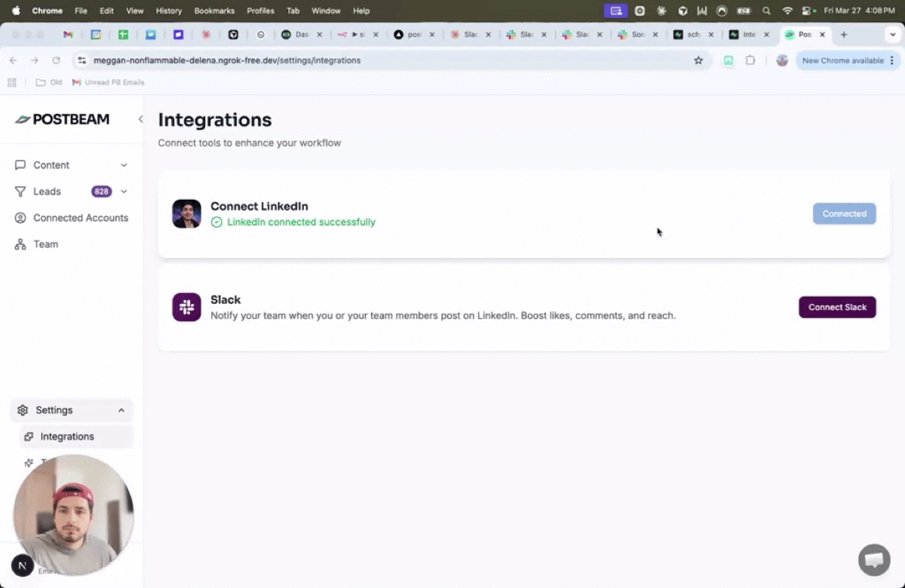Click the Slack logo icon

pos(186,307)
